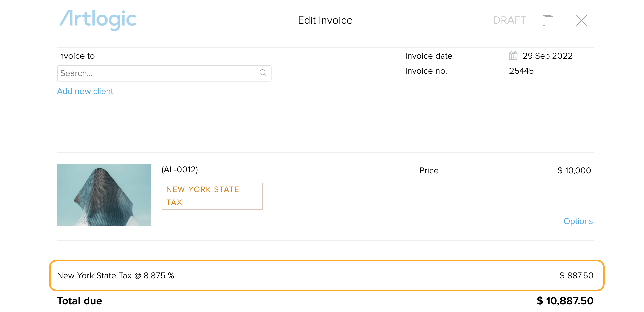Select the invoice date 29 Sep 2022
Image resolution: width=644 pixels, height=312 pixels.
click(547, 56)
